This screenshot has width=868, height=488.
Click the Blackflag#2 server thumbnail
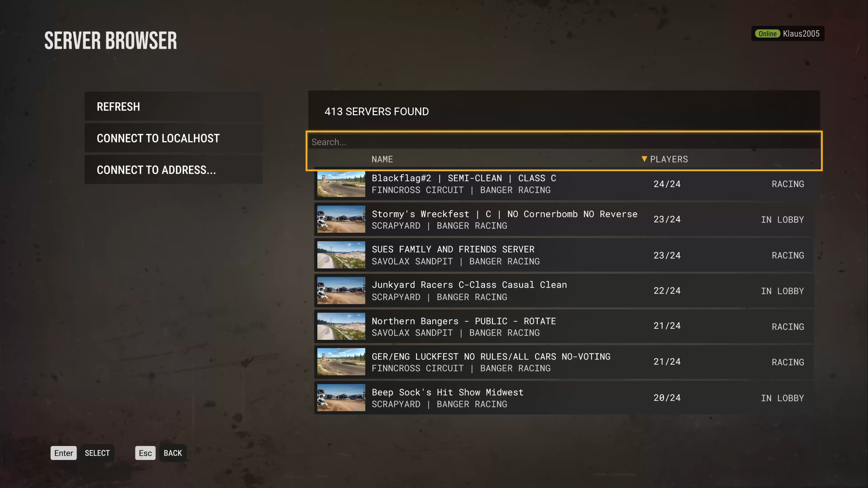(341, 184)
